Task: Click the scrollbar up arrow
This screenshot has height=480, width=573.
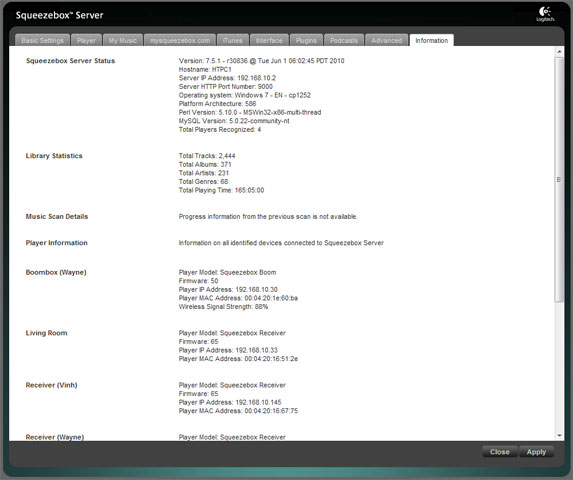Action: click(x=559, y=52)
